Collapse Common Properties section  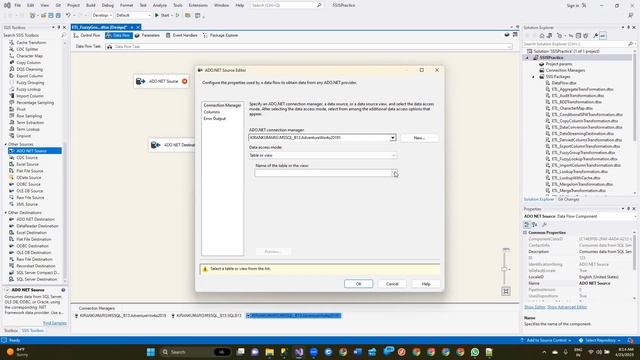point(525,233)
